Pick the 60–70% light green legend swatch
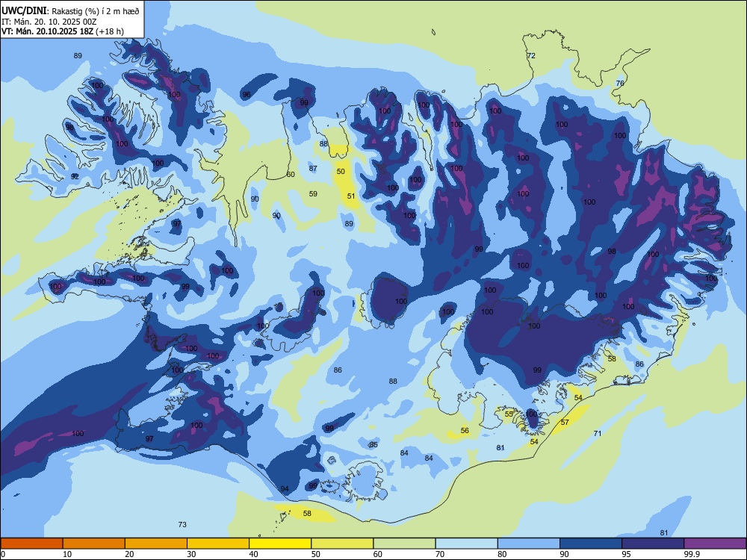Screen dimensions: 747x560 tap(404, 544)
